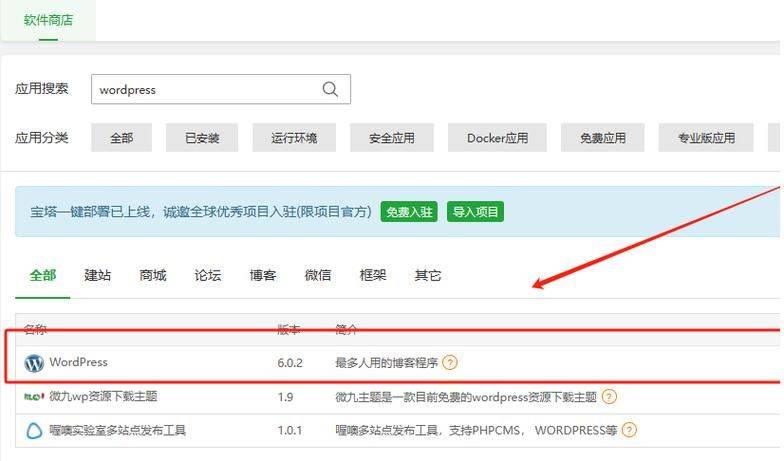Click the 喔噢实验室 droplet icon
Screen dimensions: 784x461
34,430
